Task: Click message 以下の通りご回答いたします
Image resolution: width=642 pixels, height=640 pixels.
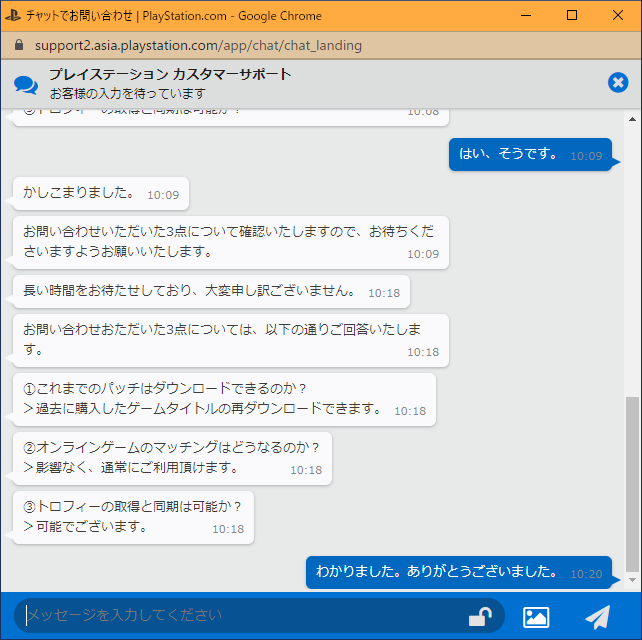Action: coord(231,340)
